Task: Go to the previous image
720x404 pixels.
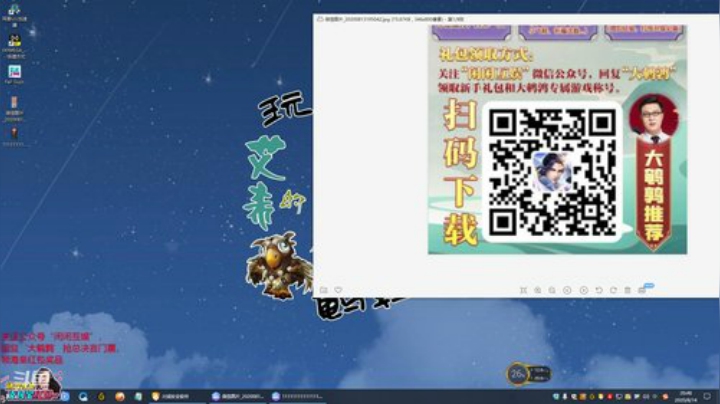Action: (x=567, y=290)
